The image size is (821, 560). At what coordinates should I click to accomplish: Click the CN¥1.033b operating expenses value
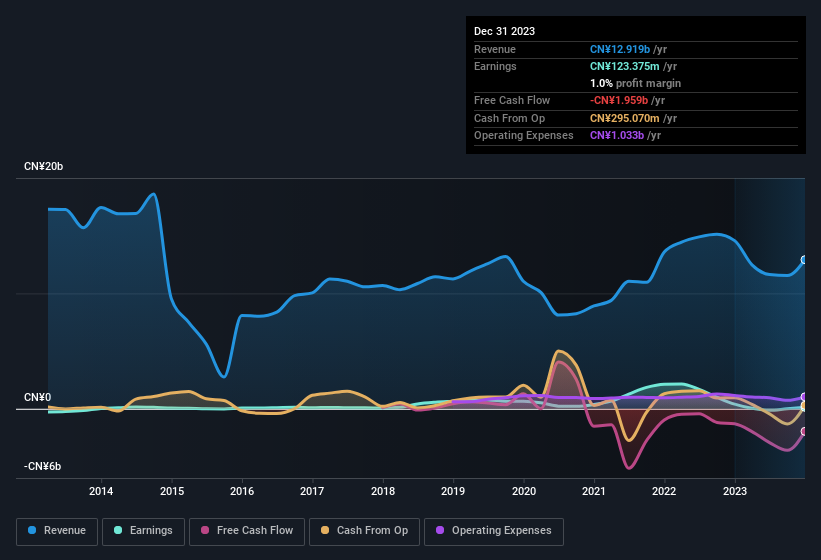point(617,135)
